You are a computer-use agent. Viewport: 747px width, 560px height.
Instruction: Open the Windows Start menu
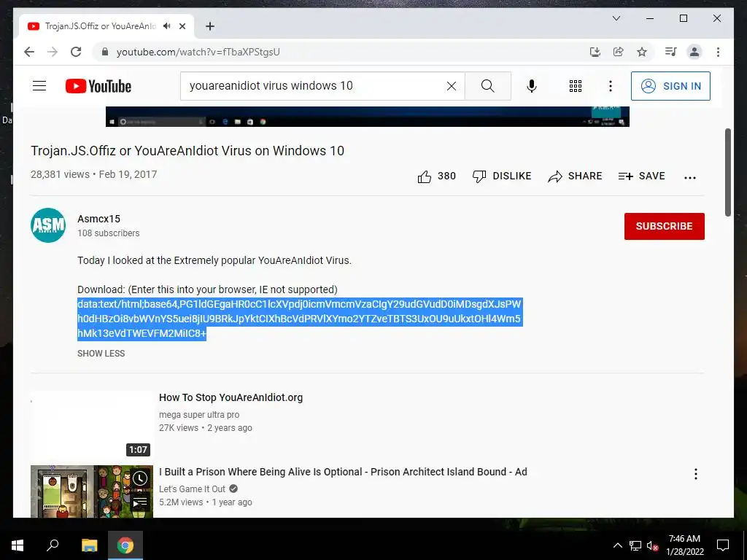18,545
